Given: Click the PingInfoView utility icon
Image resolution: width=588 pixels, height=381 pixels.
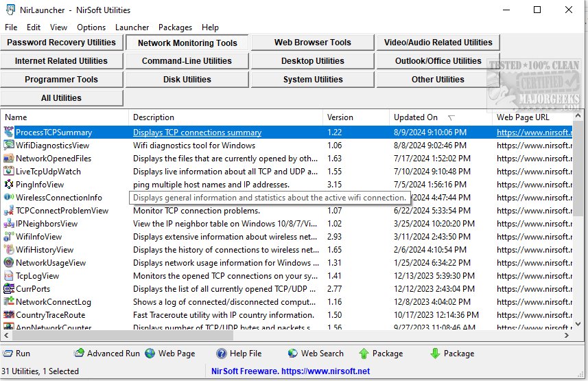Looking at the screenshot, I should point(9,184).
